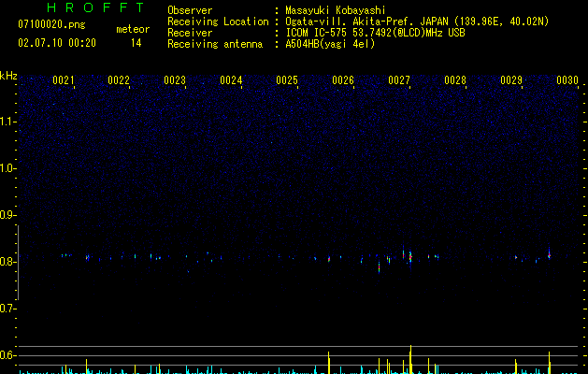Click the tallest yellow peak near 0027

[410, 359]
